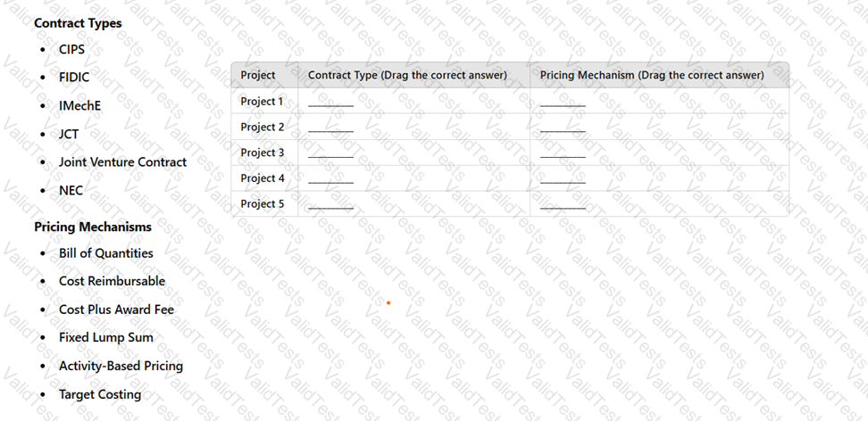
Task: Click Project 3 pricing mechanism blank
Action: [x=563, y=153]
